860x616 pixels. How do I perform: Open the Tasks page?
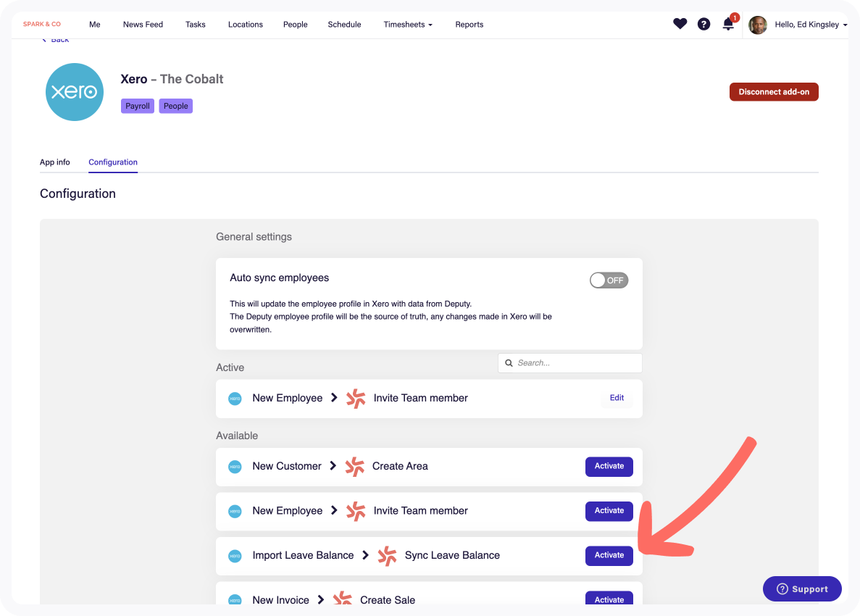pyautogui.click(x=195, y=25)
